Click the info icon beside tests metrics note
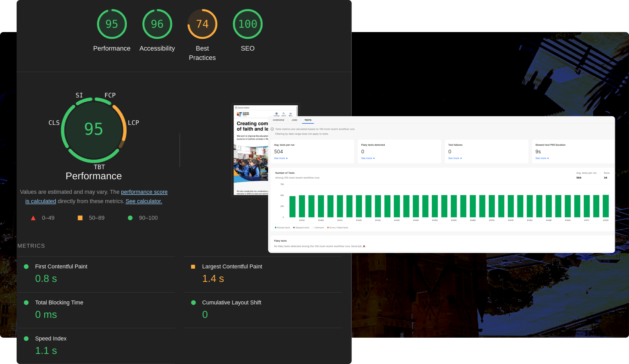629x364 pixels. (272, 129)
